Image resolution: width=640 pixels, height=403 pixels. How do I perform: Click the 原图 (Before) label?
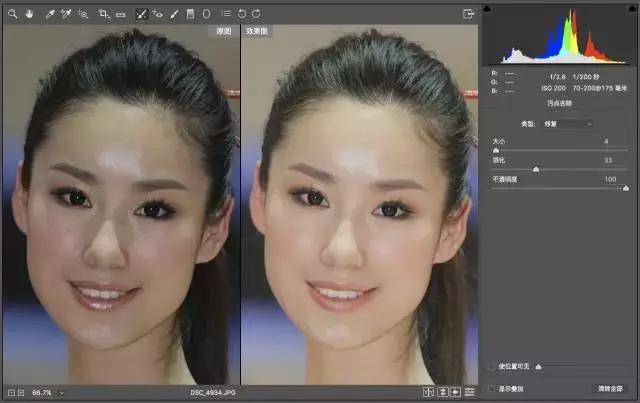pos(224,31)
